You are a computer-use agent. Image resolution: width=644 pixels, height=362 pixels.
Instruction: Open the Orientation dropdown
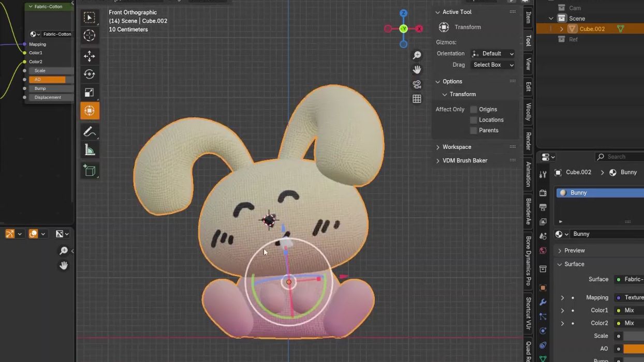point(492,53)
